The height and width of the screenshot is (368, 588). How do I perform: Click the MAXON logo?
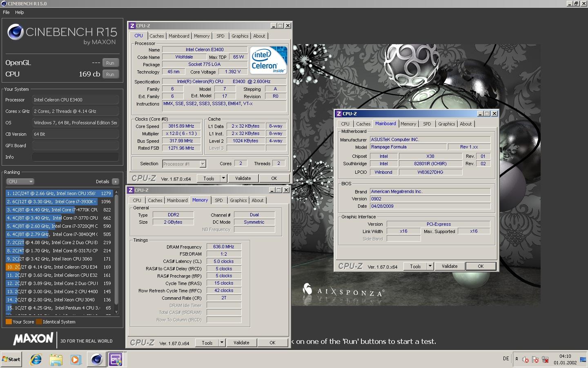tap(33, 339)
